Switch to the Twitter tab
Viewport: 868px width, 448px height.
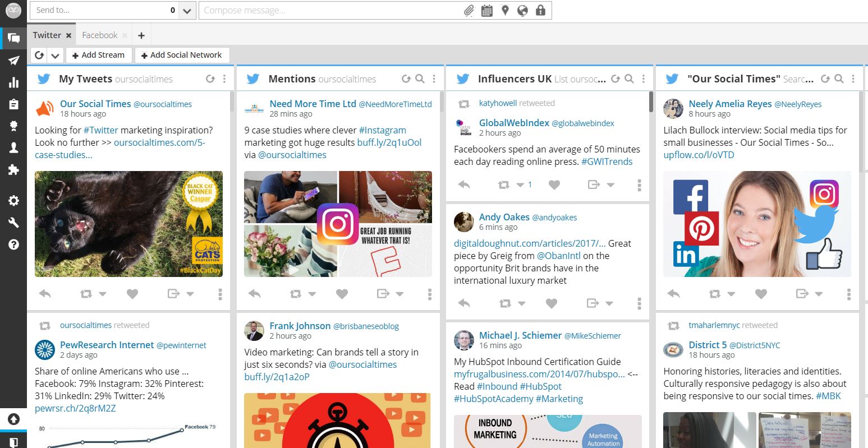point(47,35)
